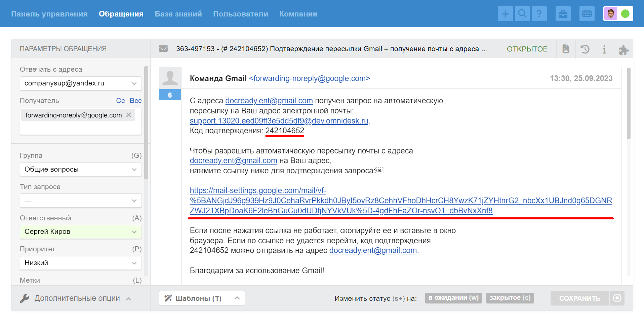644x322 pixels.
Task: Click the parameters panel scrollbar
Action: 146,122
